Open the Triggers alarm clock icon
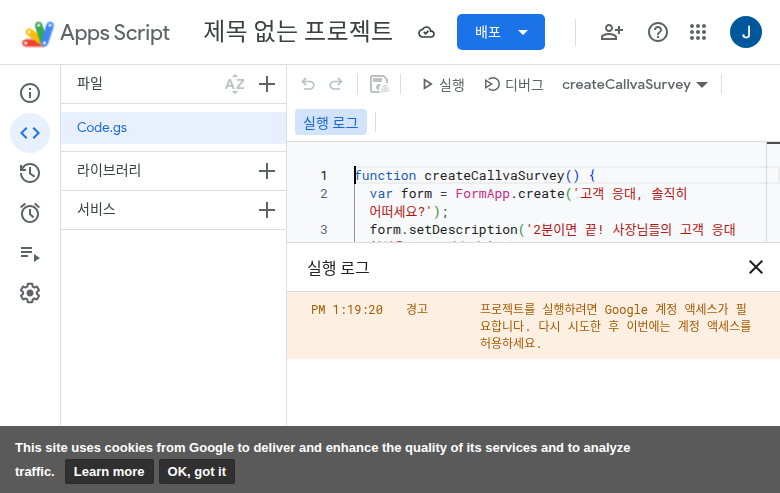 (30, 213)
